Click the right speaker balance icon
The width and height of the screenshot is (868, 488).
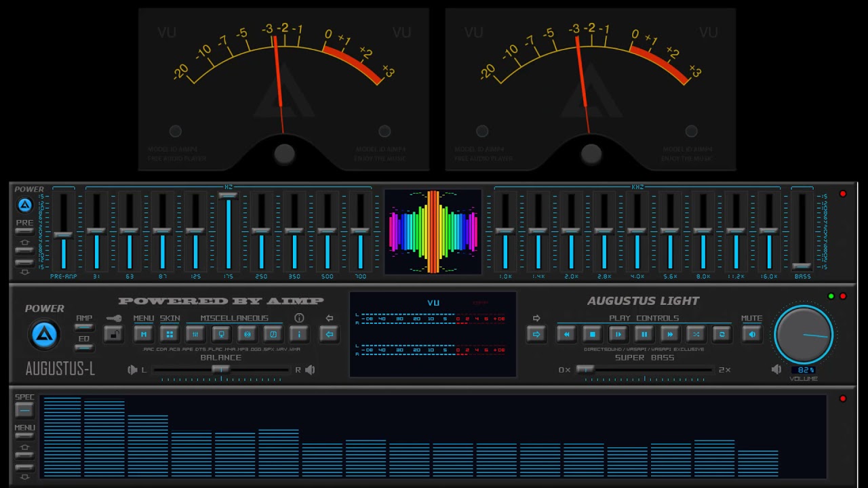(x=310, y=369)
